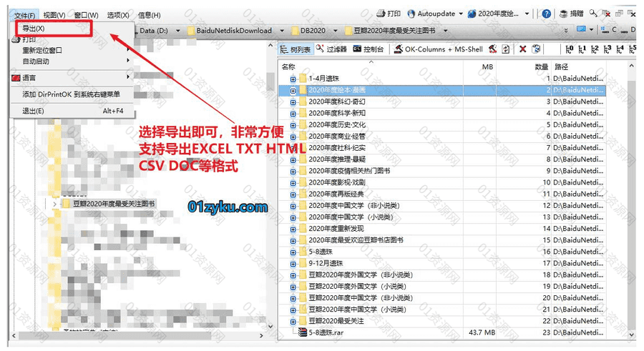Set tree expand level 2
644x351 pixels.
click(595, 49)
